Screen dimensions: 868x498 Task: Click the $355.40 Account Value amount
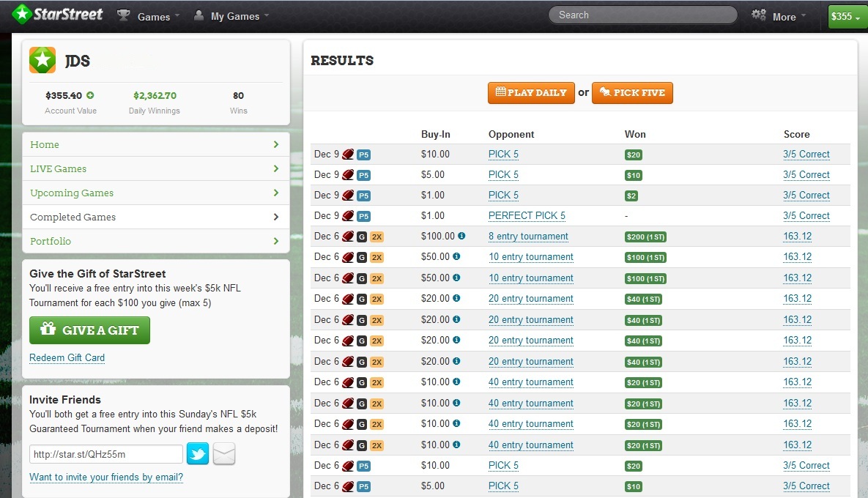pos(64,96)
